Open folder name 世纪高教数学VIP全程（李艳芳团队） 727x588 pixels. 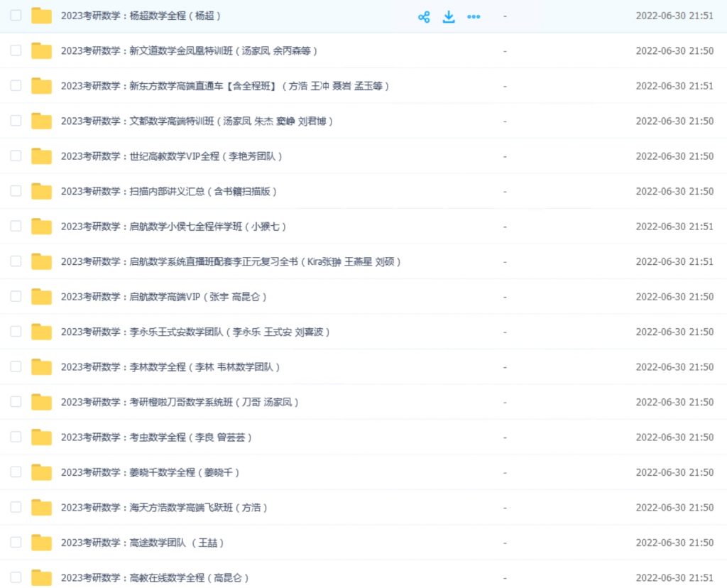[172, 157]
